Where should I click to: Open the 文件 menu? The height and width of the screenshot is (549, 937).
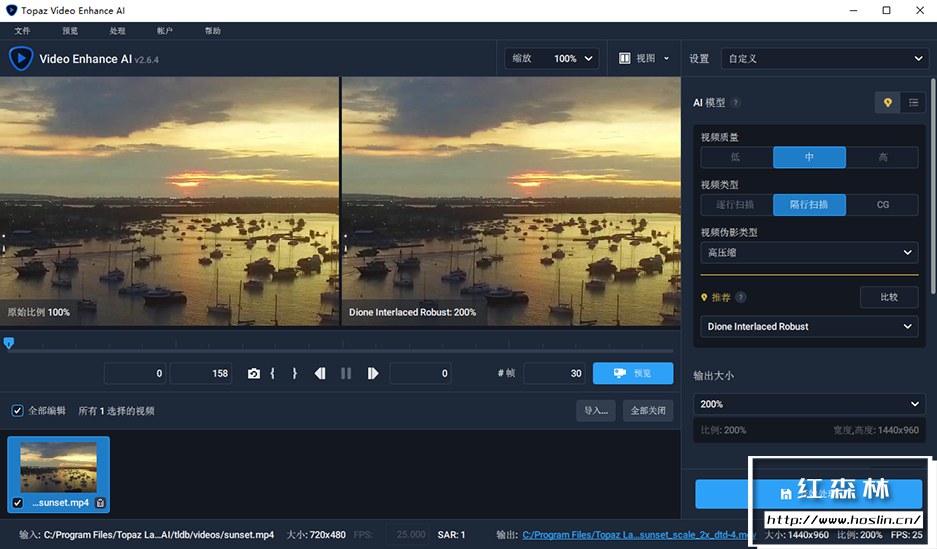[x=22, y=31]
